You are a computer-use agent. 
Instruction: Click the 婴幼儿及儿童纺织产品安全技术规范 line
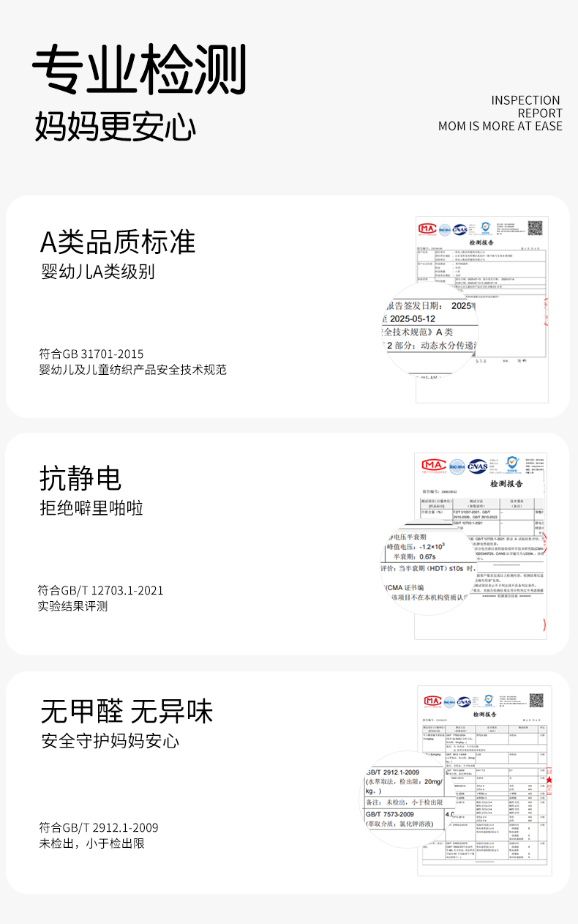pos(133,370)
